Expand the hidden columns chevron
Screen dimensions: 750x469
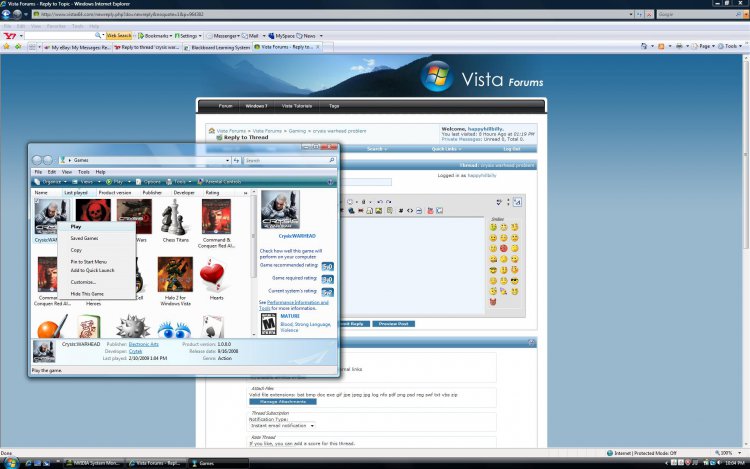pos(245,193)
